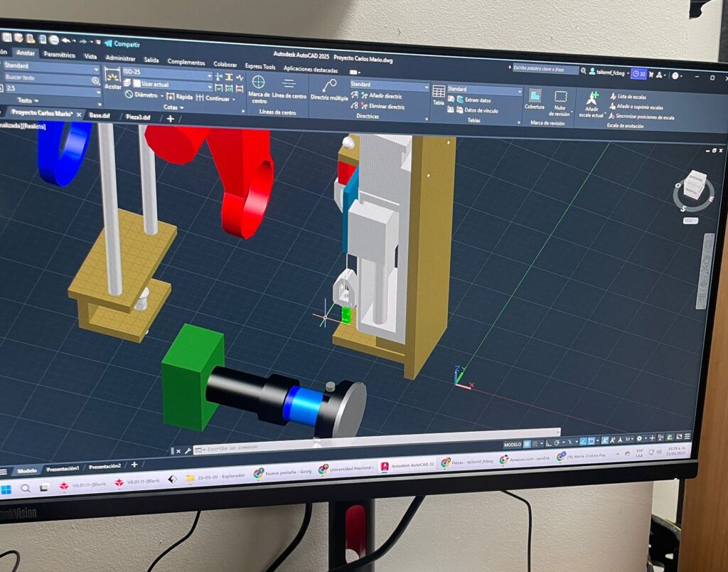Open the Express Tools ribbon tab

click(x=260, y=66)
